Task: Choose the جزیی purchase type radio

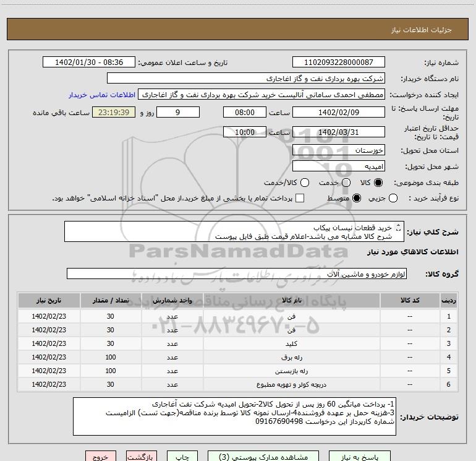Action: [393, 198]
